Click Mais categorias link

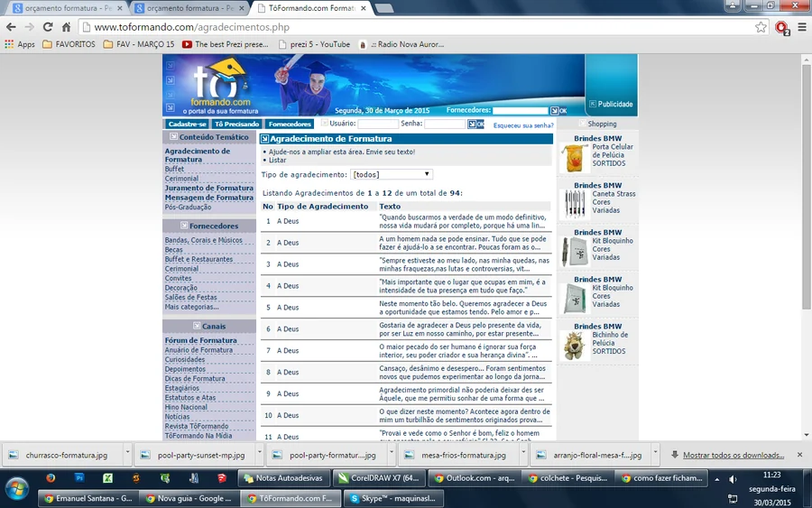(191, 307)
